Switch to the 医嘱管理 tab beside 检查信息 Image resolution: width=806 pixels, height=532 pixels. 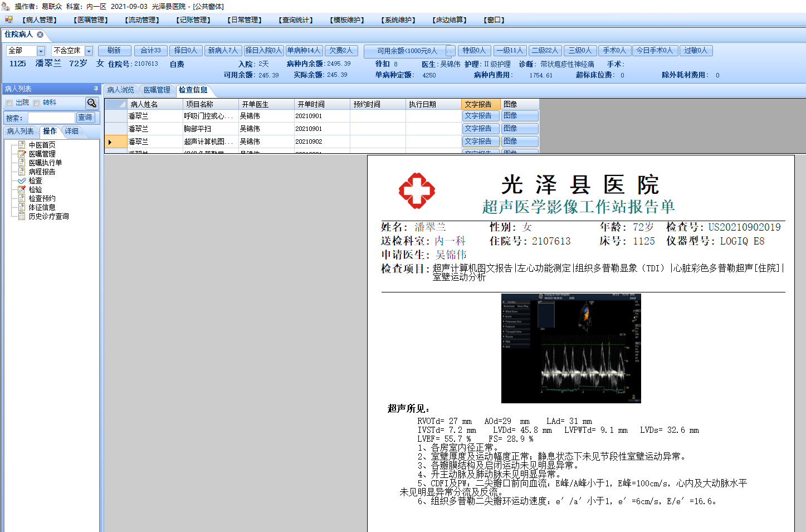click(x=157, y=90)
